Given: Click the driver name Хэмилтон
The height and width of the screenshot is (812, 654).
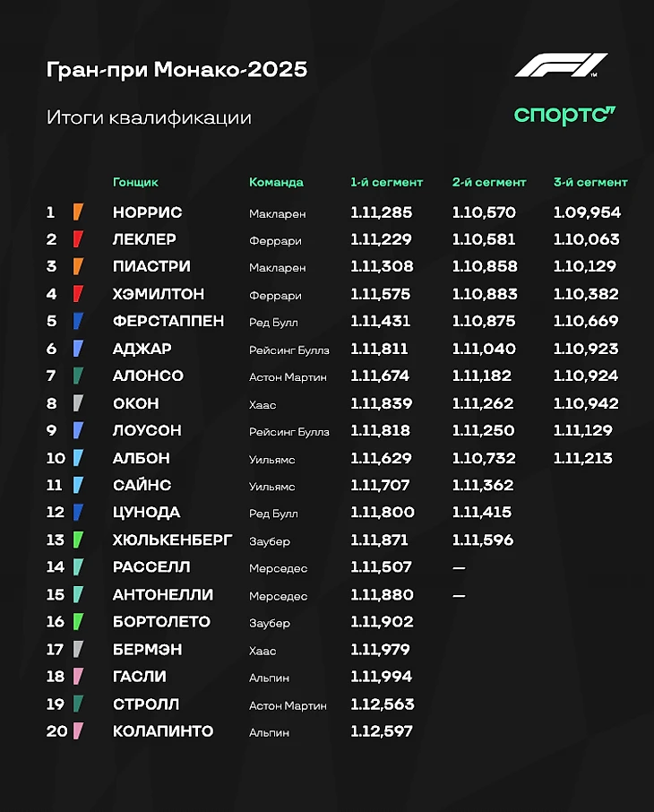Looking at the screenshot, I should click(x=159, y=294).
